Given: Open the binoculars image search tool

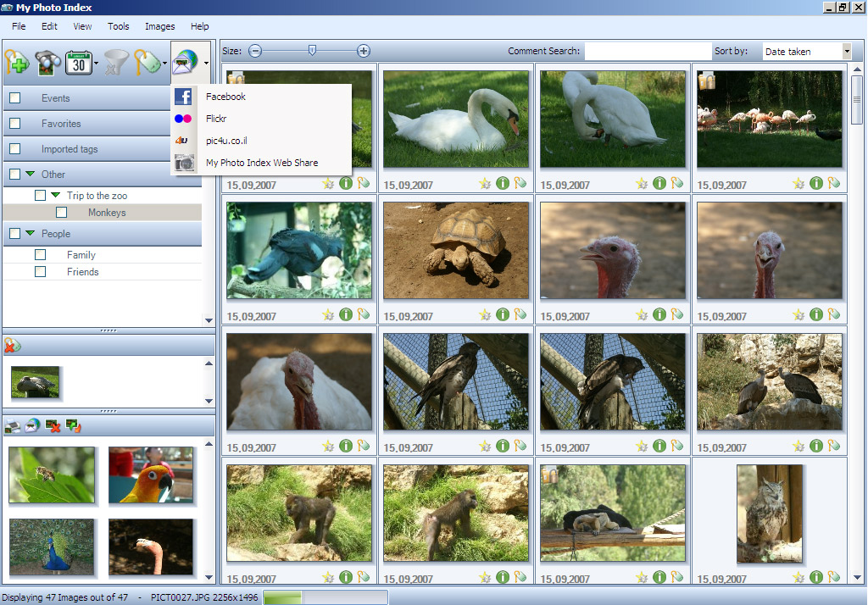Looking at the screenshot, I should pyautogui.click(x=47, y=63).
